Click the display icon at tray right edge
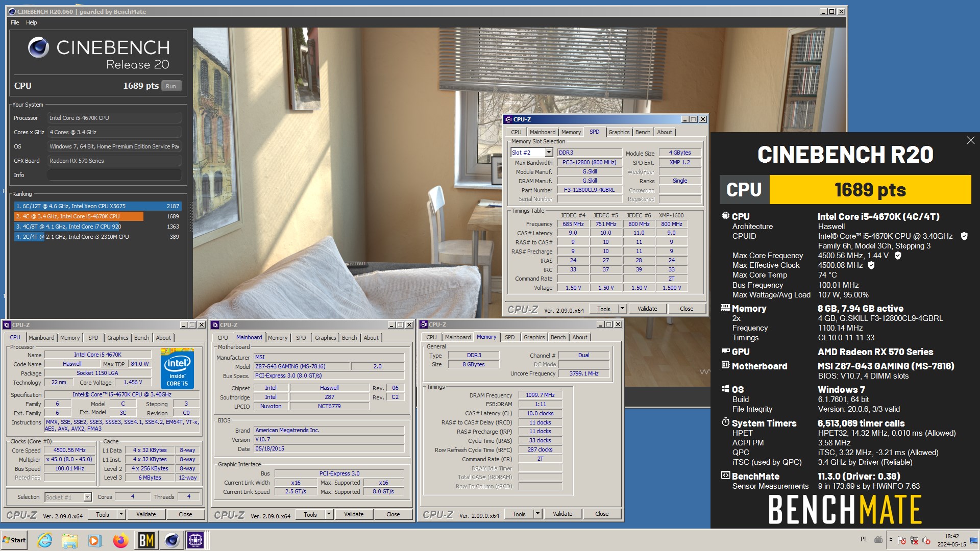 click(x=974, y=540)
